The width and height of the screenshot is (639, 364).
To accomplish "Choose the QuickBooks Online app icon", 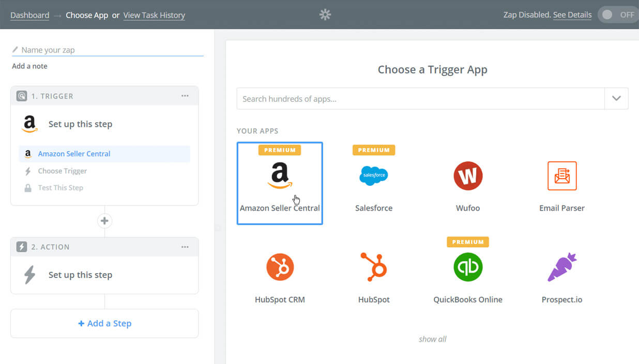I will (x=467, y=267).
